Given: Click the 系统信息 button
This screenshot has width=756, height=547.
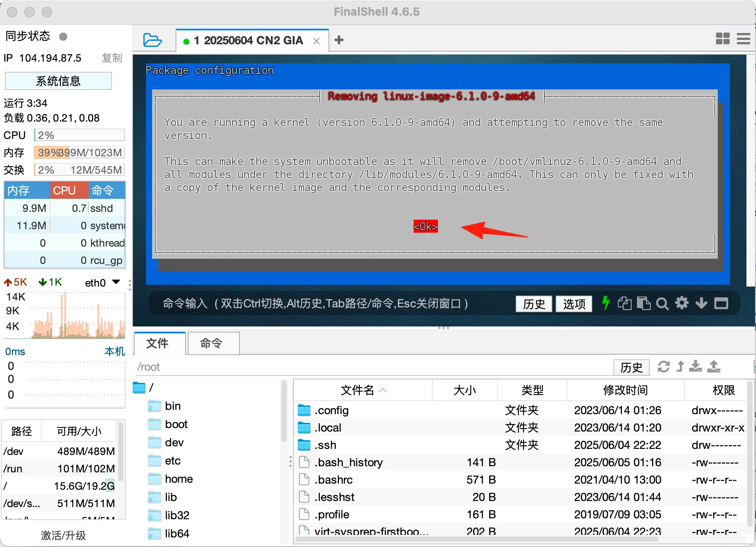Looking at the screenshot, I should coord(58,81).
